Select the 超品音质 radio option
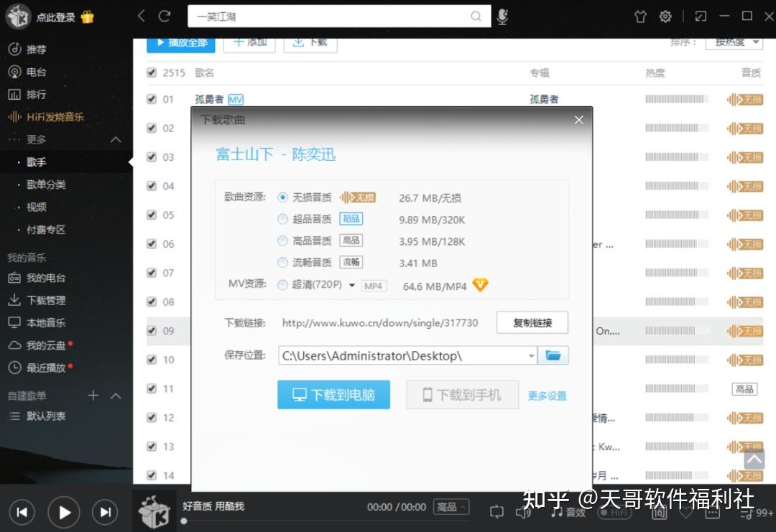The width and height of the screenshot is (776, 532). coord(282,218)
